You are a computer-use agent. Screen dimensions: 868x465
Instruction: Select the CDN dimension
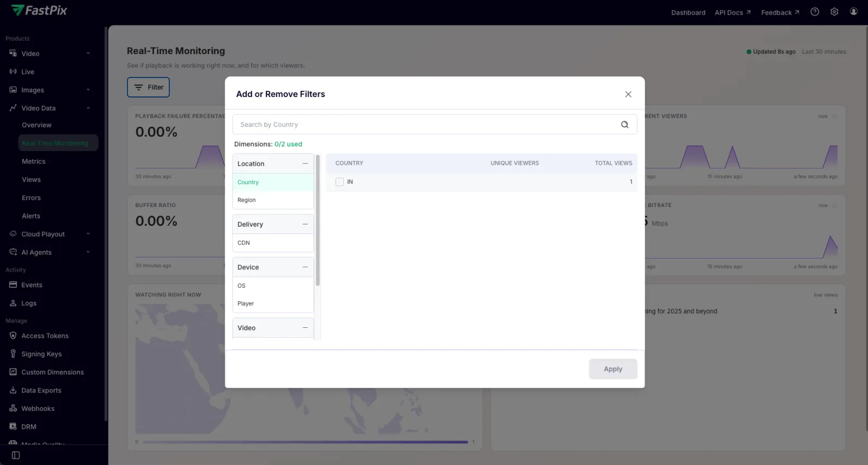(x=273, y=243)
